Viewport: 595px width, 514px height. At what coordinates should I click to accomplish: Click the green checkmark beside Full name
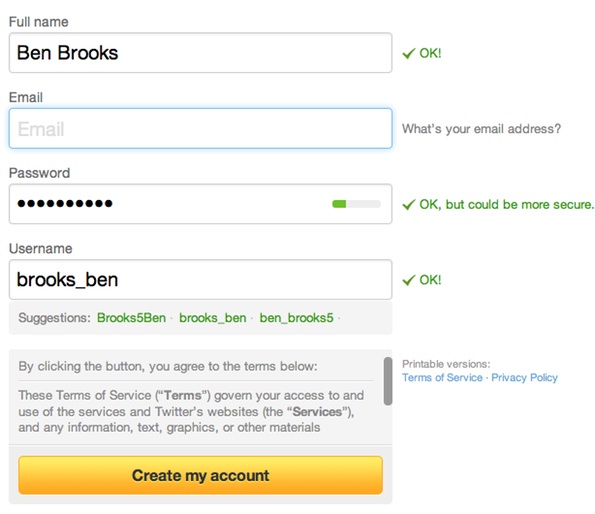click(409, 53)
